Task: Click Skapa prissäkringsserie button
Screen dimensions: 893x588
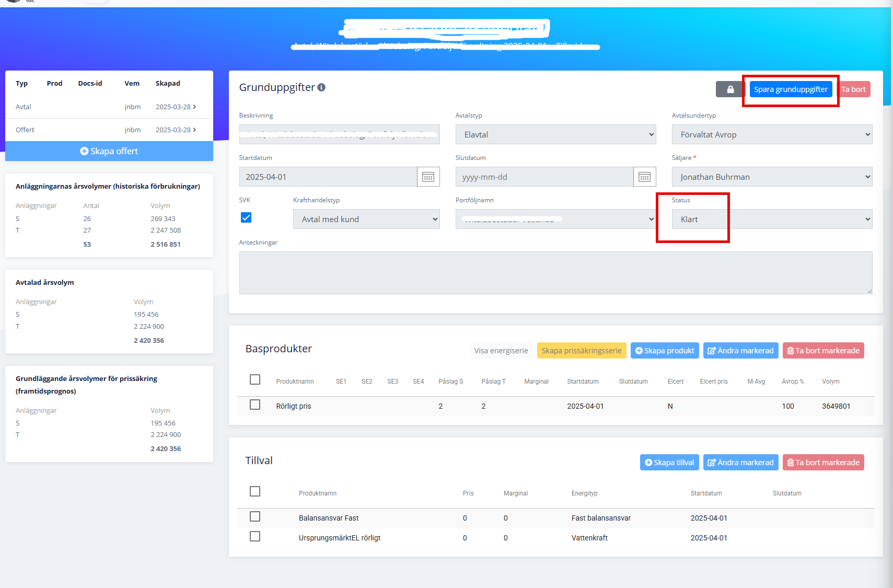Action: point(581,351)
